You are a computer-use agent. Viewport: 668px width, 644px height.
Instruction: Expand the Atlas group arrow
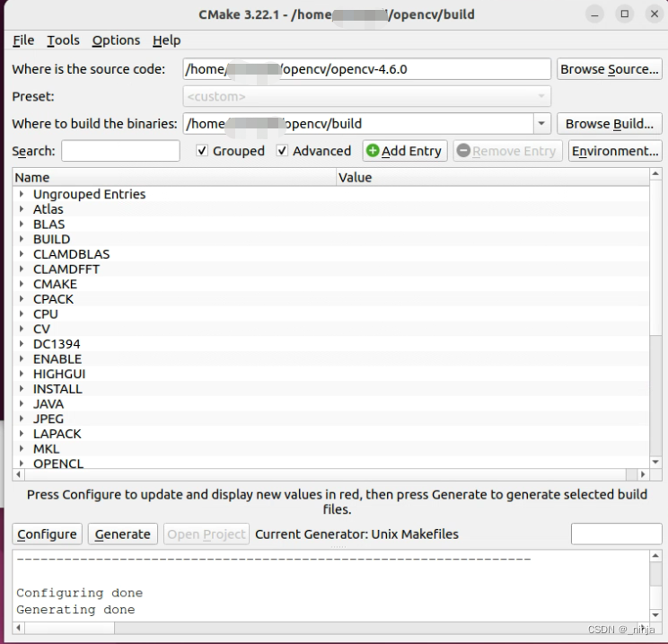pos(21,209)
